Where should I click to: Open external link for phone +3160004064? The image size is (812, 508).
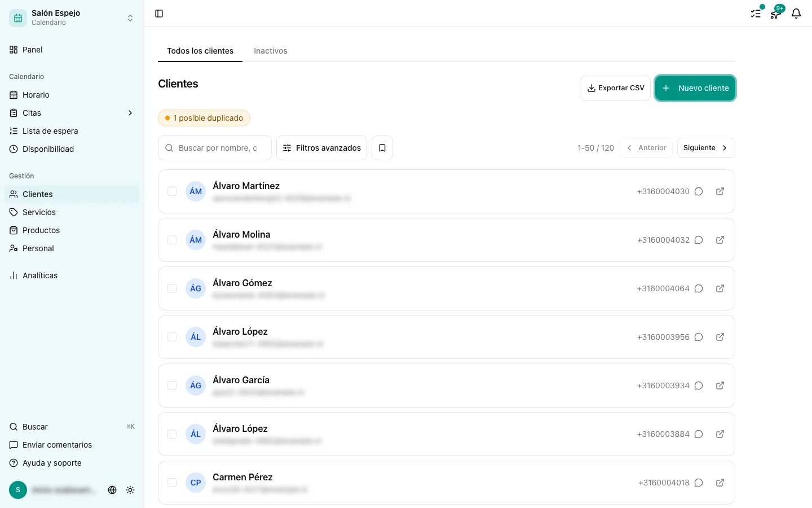[720, 288]
